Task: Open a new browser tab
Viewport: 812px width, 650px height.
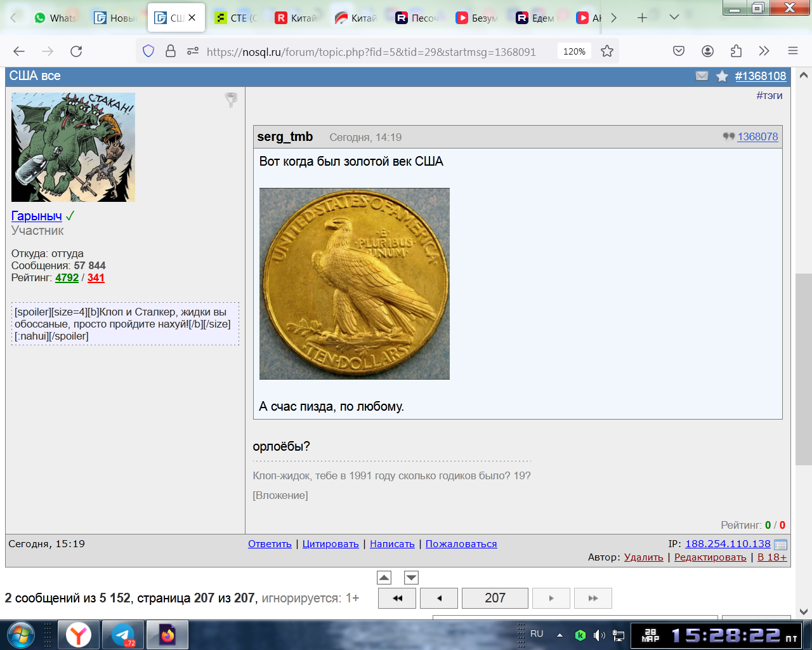Action: [642, 18]
